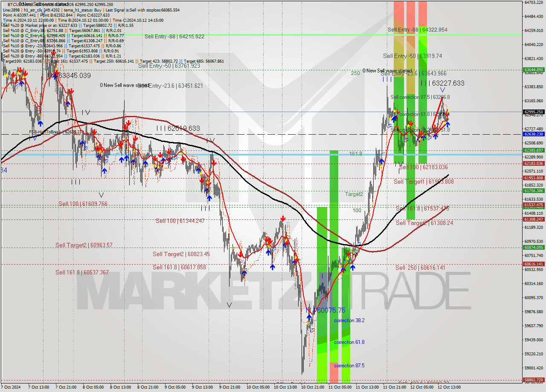Click the green 60874.095 price axis tag
The image size is (546, 392).
[x=533, y=247]
